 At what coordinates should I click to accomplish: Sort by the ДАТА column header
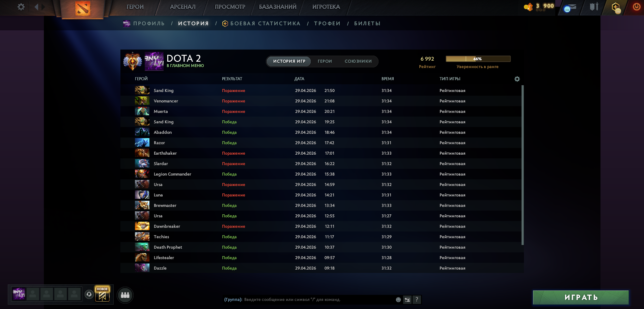click(x=299, y=79)
